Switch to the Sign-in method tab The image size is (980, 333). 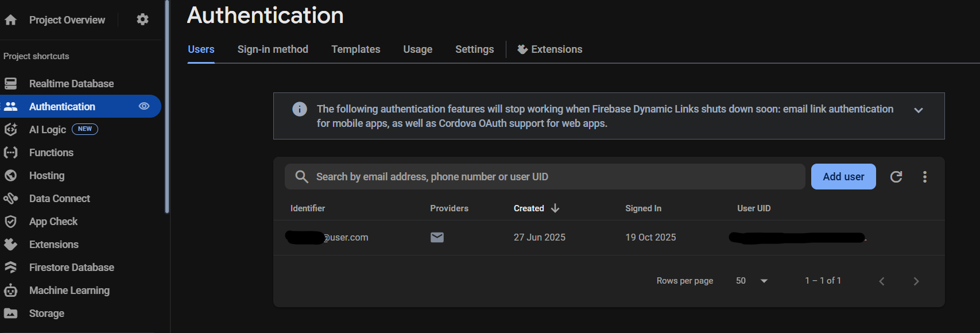coord(273,49)
